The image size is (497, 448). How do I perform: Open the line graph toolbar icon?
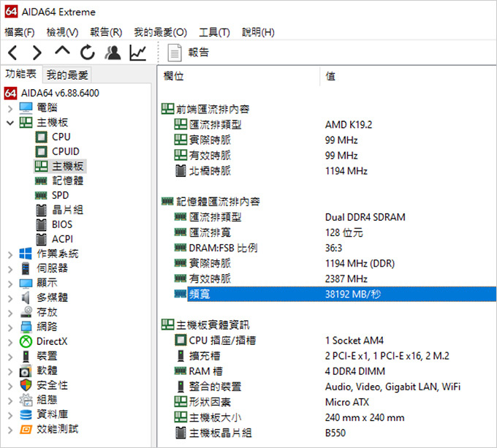point(138,53)
